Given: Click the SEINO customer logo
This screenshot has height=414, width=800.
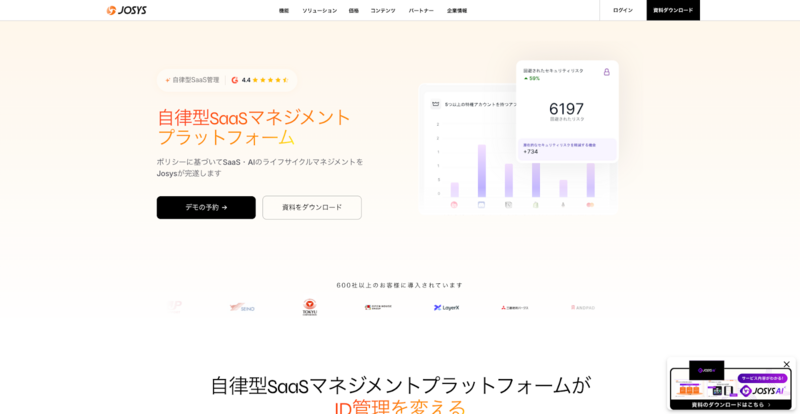Looking at the screenshot, I should [241, 307].
